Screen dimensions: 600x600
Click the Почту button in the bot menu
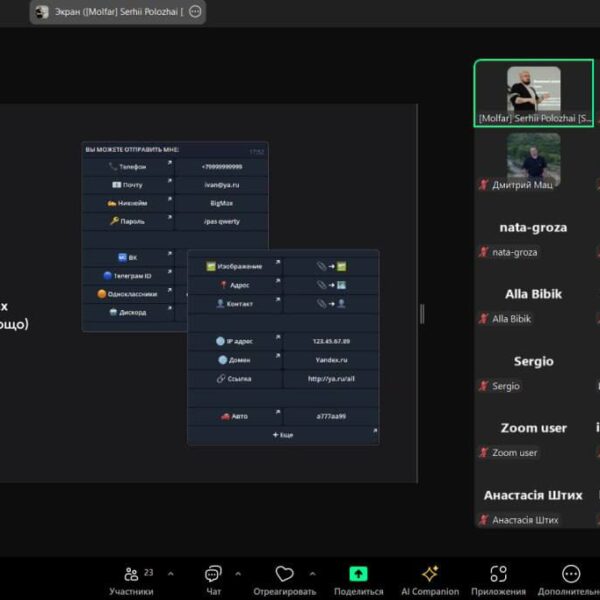(x=128, y=185)
